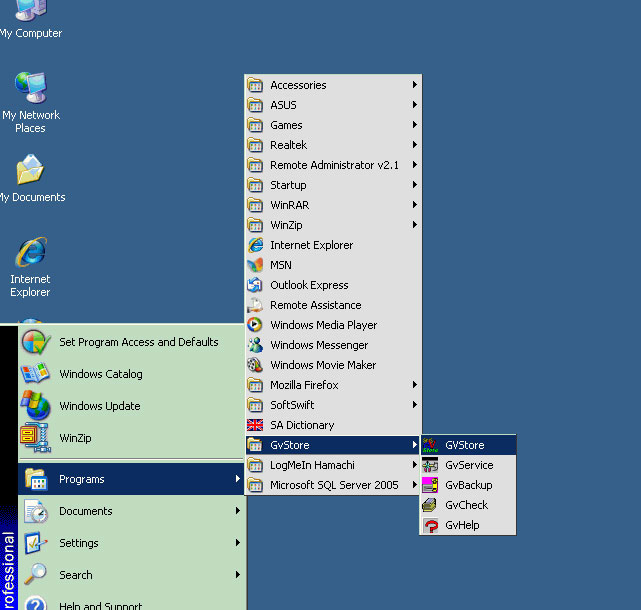This screenshot has height=610, width=641.
Task: Click the Outlook Express icon
Action: pos(255,285)
